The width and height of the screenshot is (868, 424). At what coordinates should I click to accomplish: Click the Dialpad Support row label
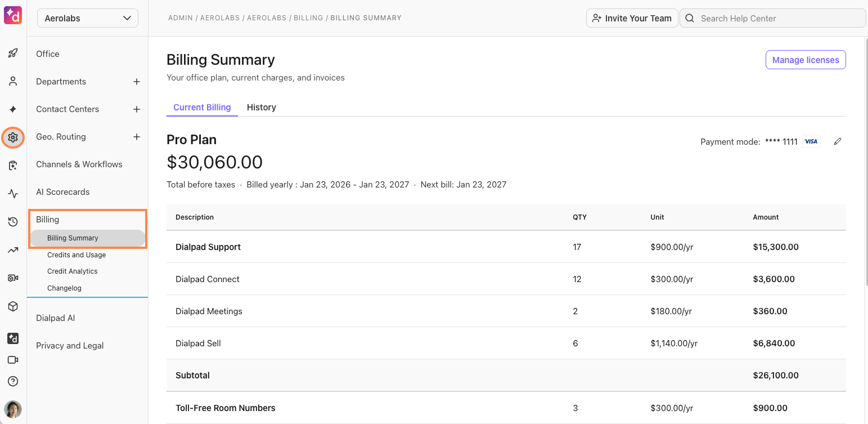[208, 247]
